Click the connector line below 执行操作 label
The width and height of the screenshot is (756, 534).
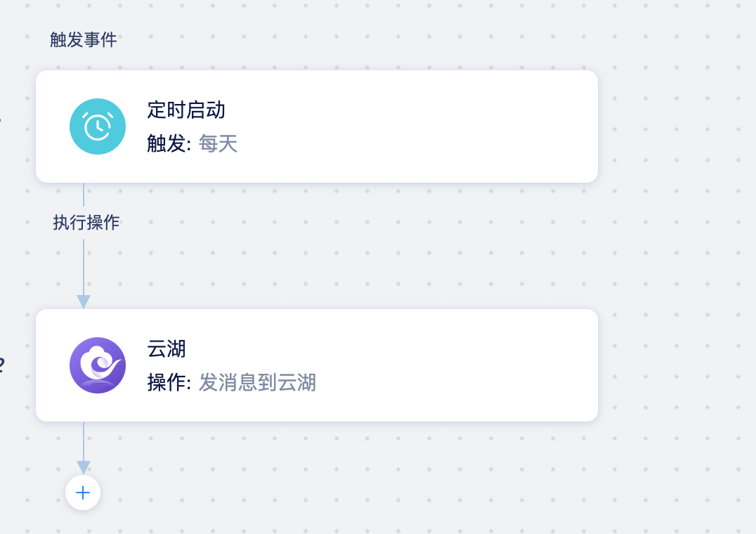[84, 267]
